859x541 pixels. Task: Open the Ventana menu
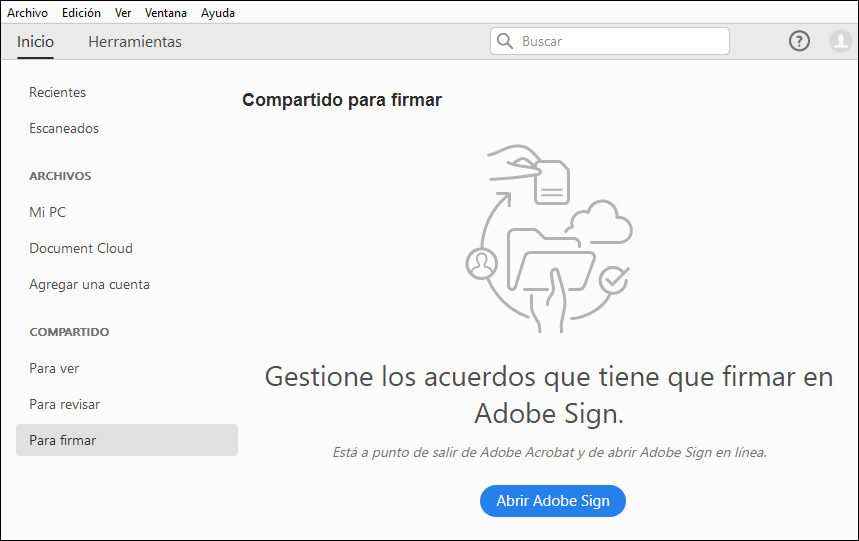pyautogui.click(x=166, y=13)
